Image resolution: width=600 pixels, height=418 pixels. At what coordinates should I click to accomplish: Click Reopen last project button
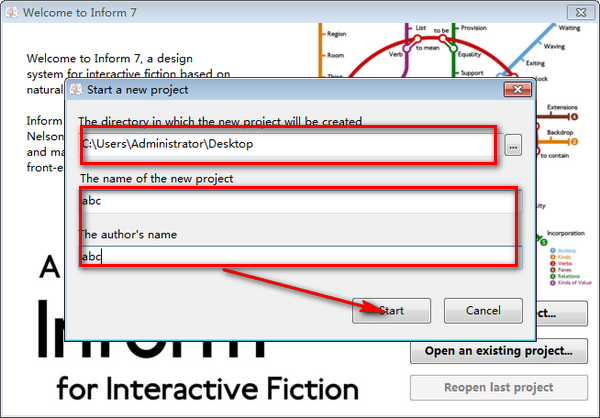pyautogui.click(x=499, y=387)
